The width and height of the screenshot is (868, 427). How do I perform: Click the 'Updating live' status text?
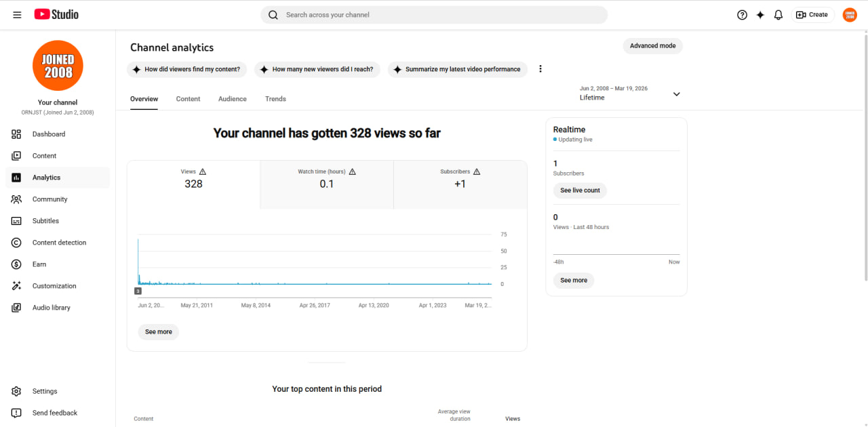pos(575,140)
